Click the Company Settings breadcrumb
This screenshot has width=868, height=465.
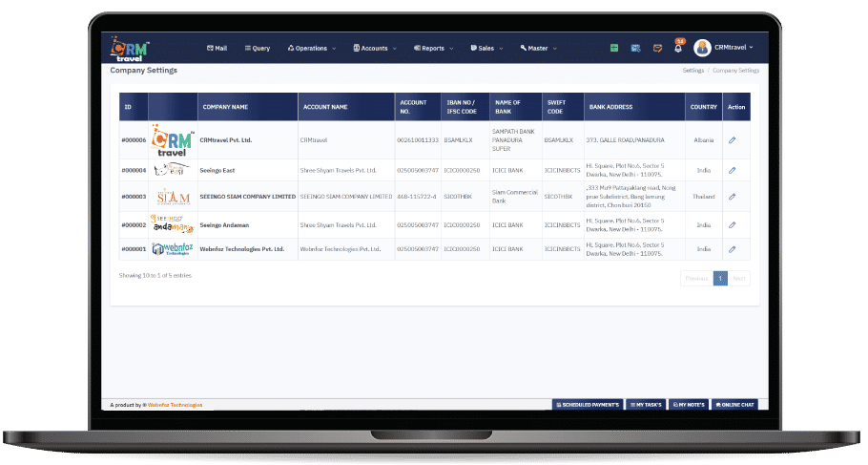[735, 71]
